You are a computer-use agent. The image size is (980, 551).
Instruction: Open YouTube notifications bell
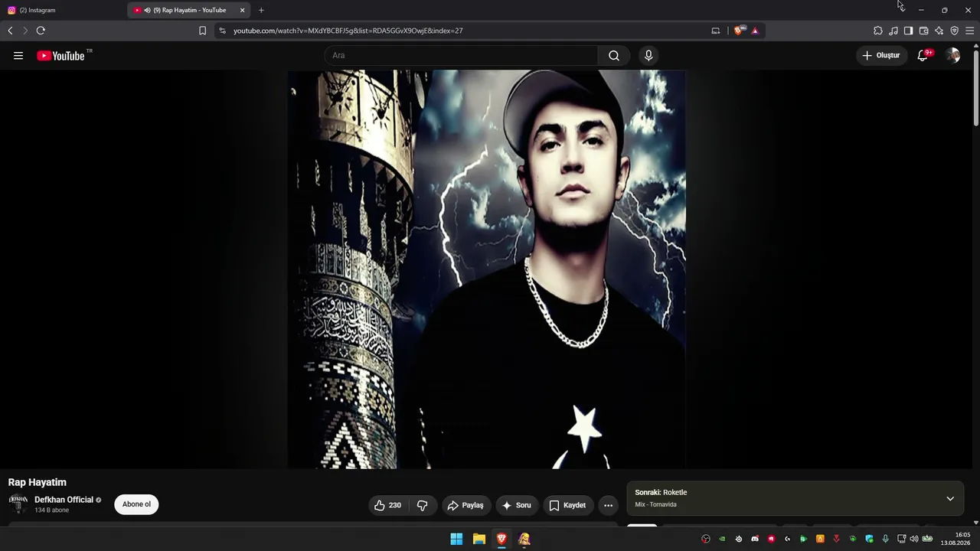923,55
